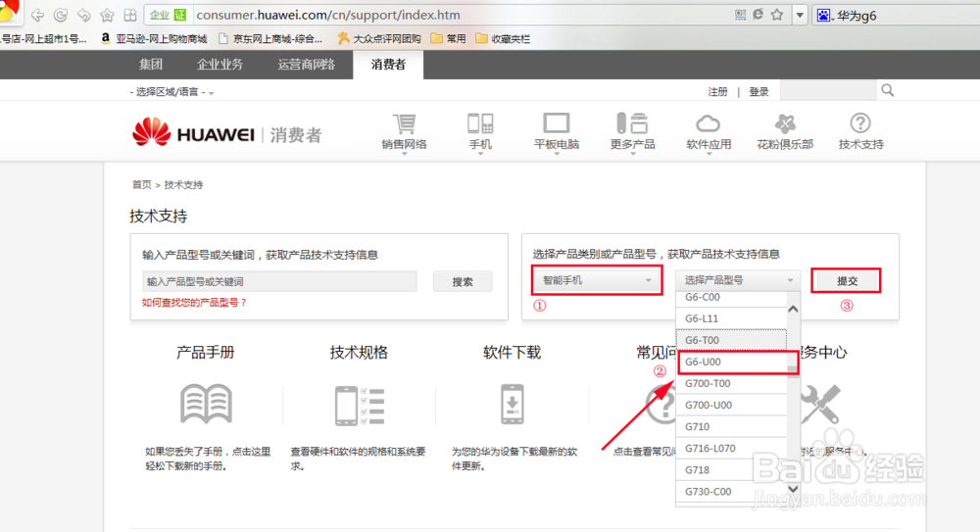Select G716-L070 in model list
The width and height of the screenshot is (980, 532).
tap(731, 448)
